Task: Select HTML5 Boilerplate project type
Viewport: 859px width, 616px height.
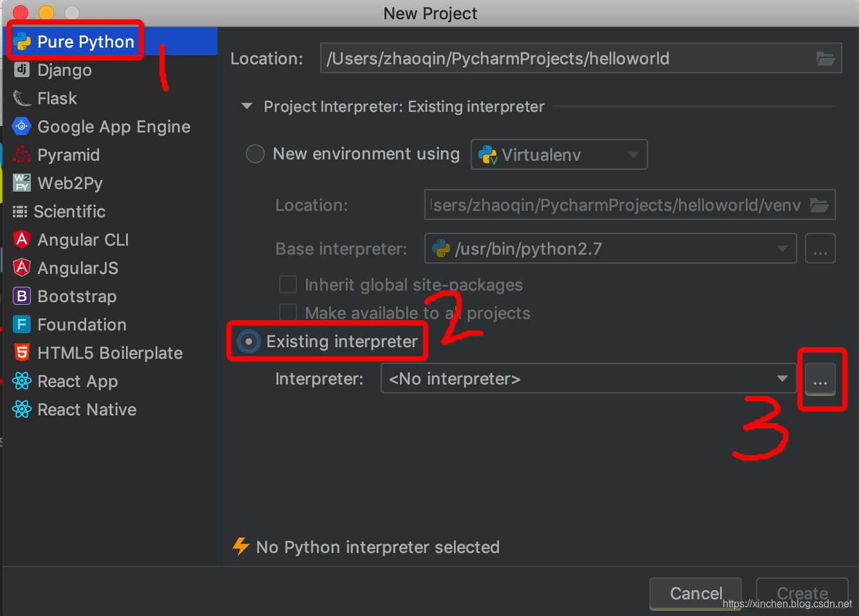Action: (x=110, y=352)
